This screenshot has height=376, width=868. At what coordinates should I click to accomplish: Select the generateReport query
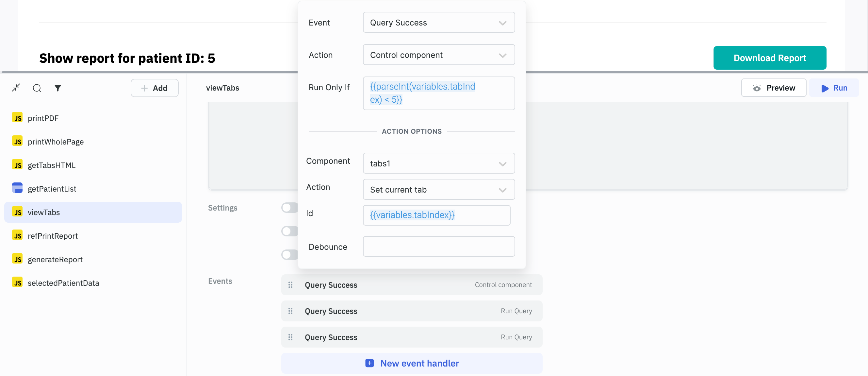[x=55, y=259]
